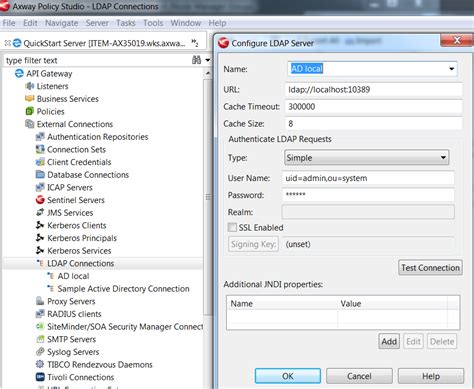
Task: Click the JNDI Name column header
Action: 283,303
